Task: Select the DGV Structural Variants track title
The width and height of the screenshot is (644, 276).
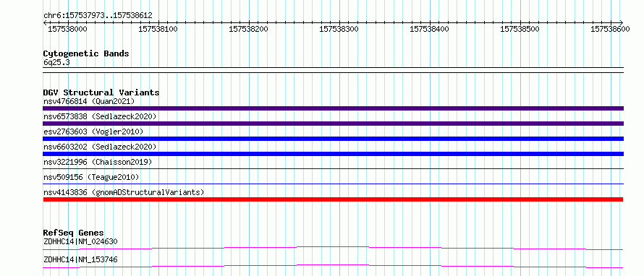Action: click(x=101, y=92)
